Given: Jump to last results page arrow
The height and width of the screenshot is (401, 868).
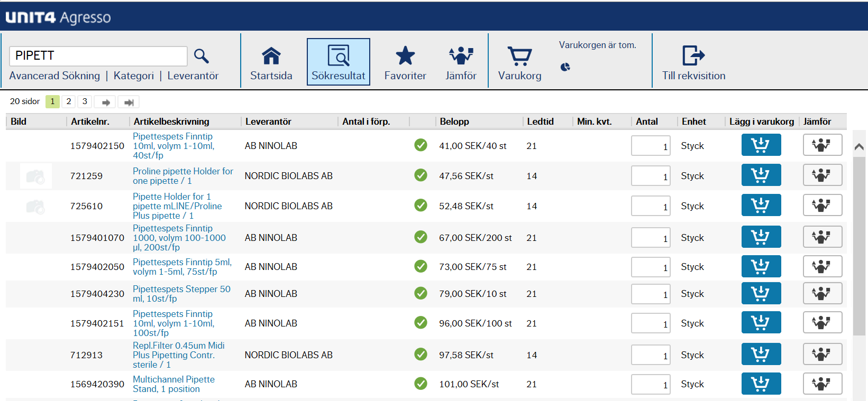Looking at the screenshot, I should [129, 102].
